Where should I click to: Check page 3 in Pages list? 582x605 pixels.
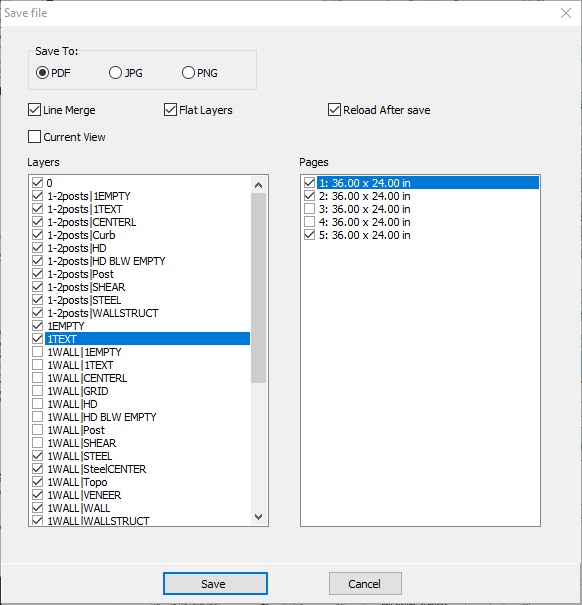(x=309, y=209)
